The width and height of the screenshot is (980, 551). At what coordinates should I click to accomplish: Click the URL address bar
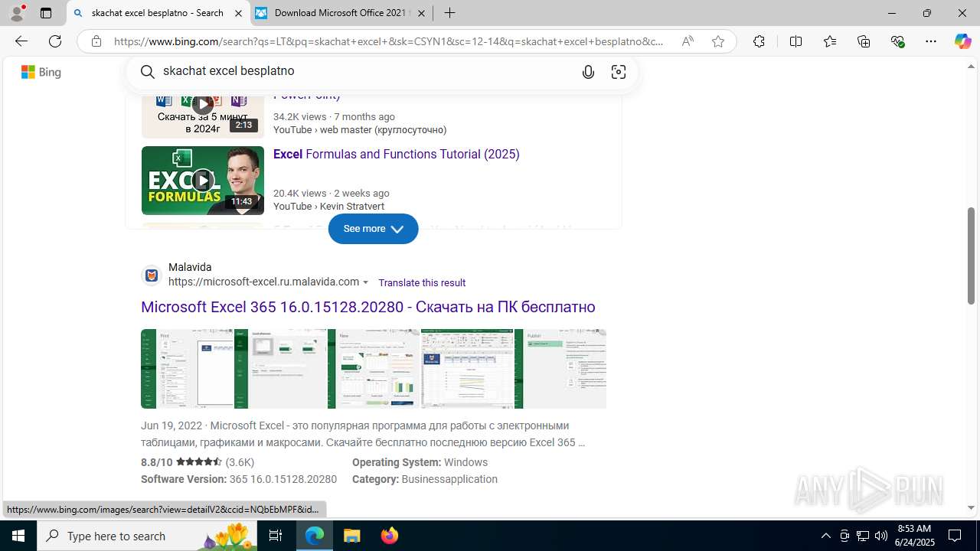(389, 41)
